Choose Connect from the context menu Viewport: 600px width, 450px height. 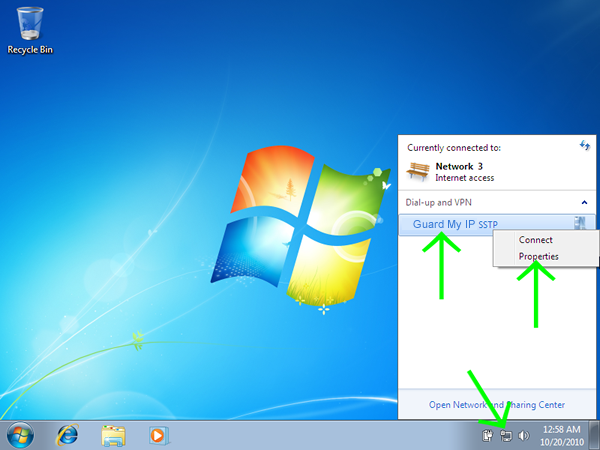pyautogui.click(x=536, y=240)
